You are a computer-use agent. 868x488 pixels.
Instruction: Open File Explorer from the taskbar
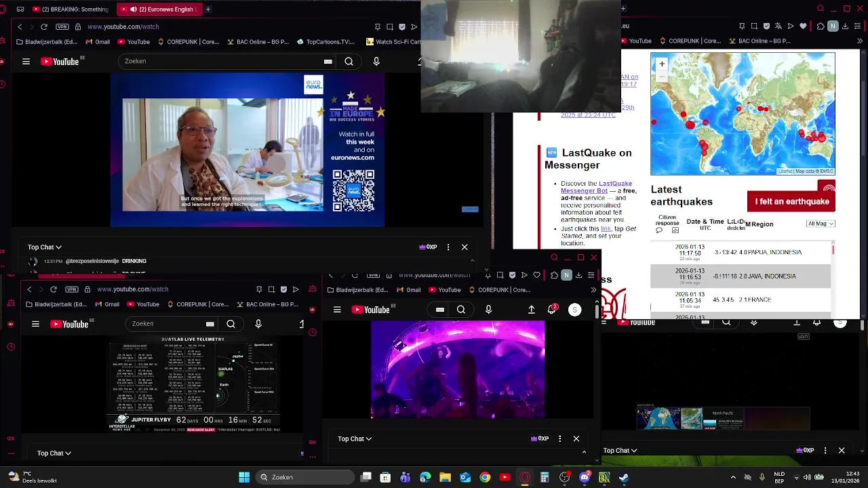pyautogui.click(x=446, y=477)
